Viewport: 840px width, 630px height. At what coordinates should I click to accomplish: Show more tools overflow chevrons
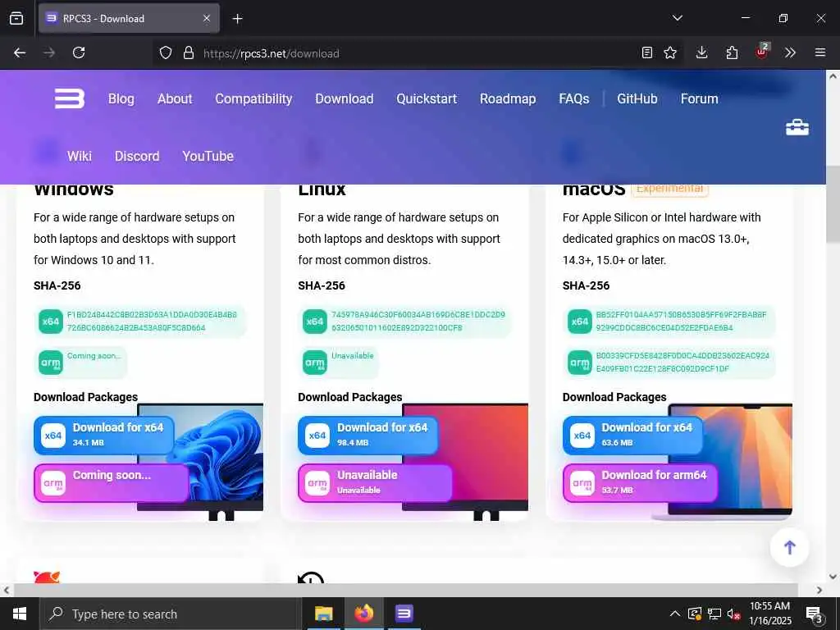click(790, 52)
